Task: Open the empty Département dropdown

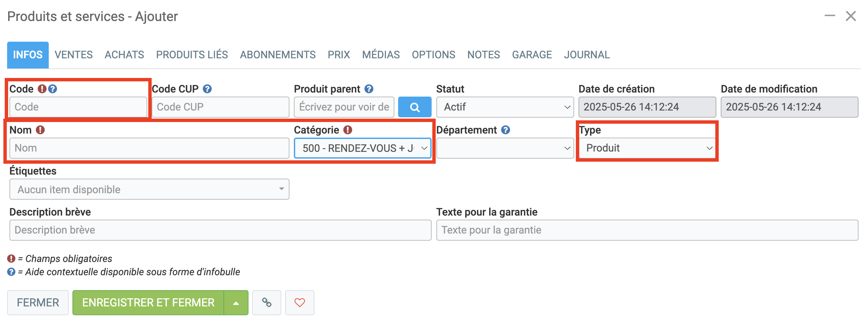Action: 505,148
